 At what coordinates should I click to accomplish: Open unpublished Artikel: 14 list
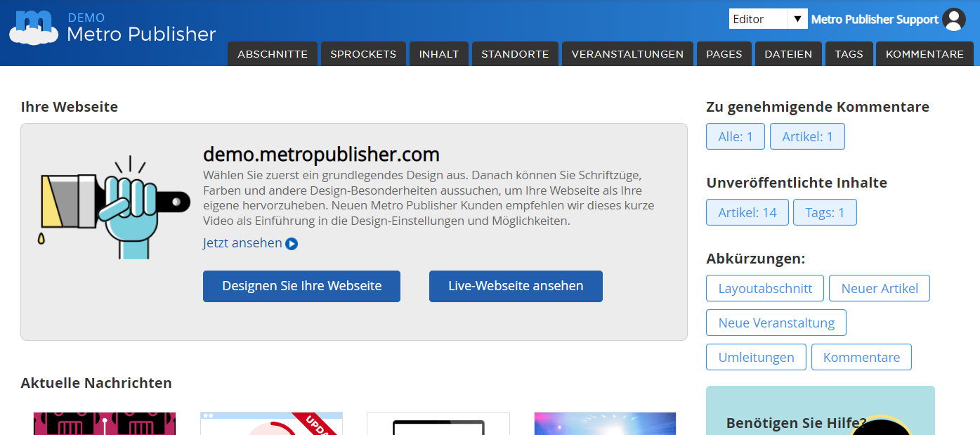pos(747,212)
